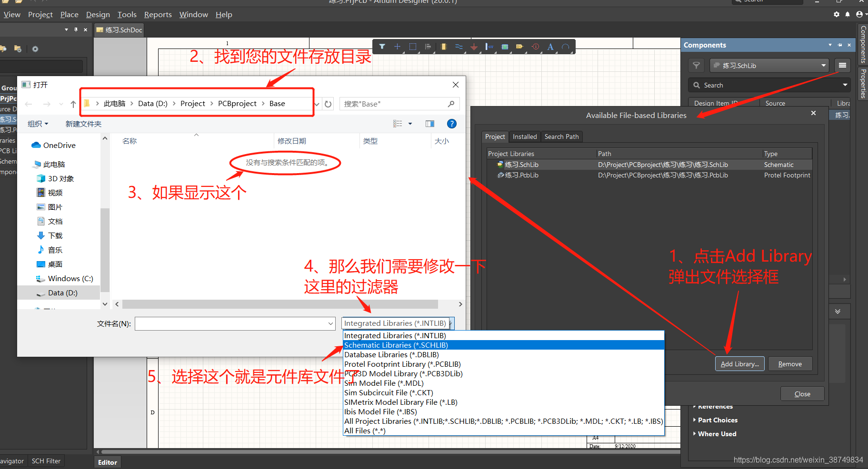
Task: Click the red GND power port tool
Action: 474,47
